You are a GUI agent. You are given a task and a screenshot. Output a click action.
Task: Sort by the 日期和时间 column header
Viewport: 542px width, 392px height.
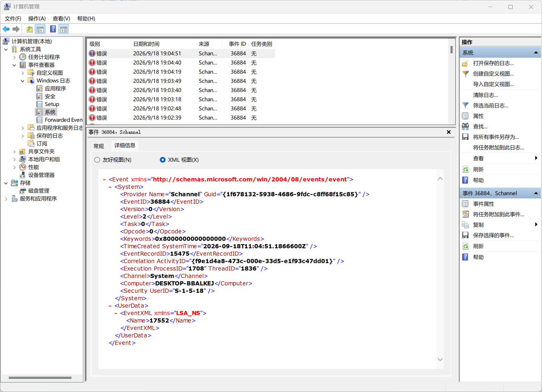click(163, 44)
